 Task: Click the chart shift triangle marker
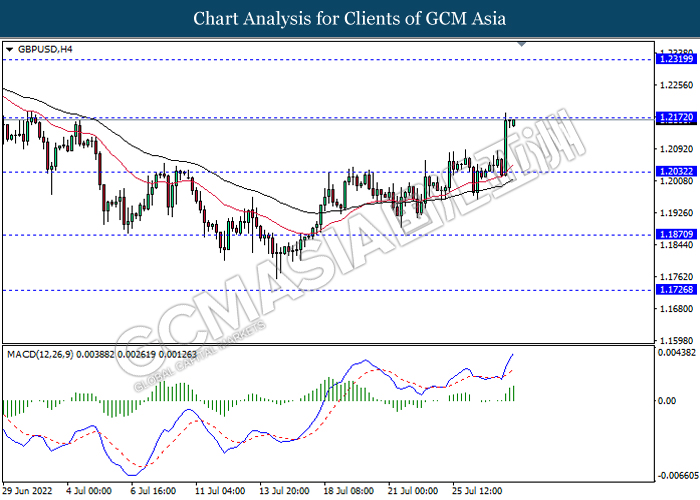coord(521,44)
